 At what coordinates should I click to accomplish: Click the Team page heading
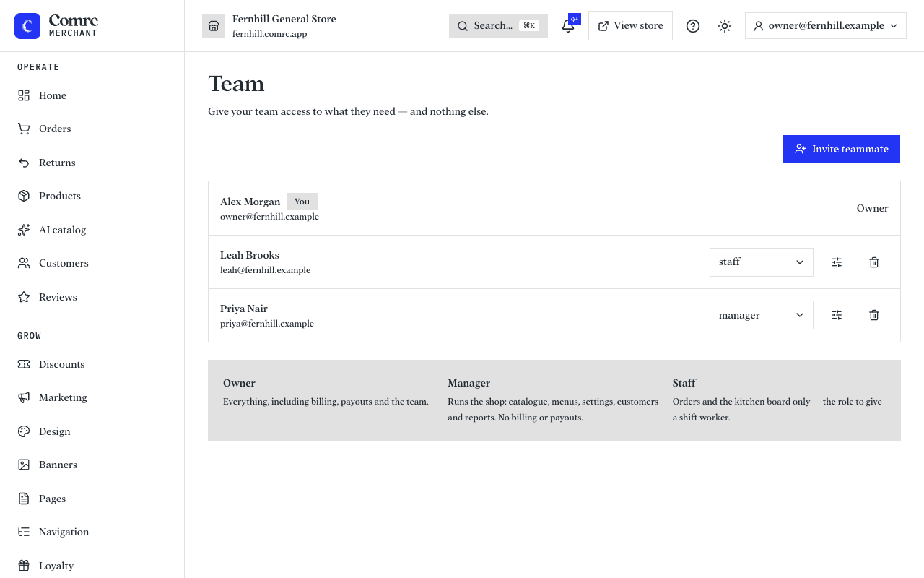coord(236,84)
